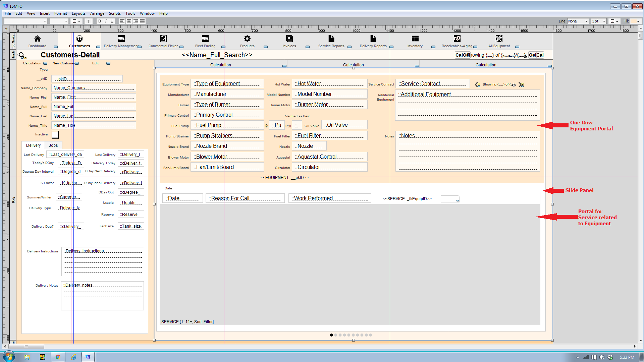Select the rightmost Calculation panel tab

pyautogui.click(x=486, y=65)
